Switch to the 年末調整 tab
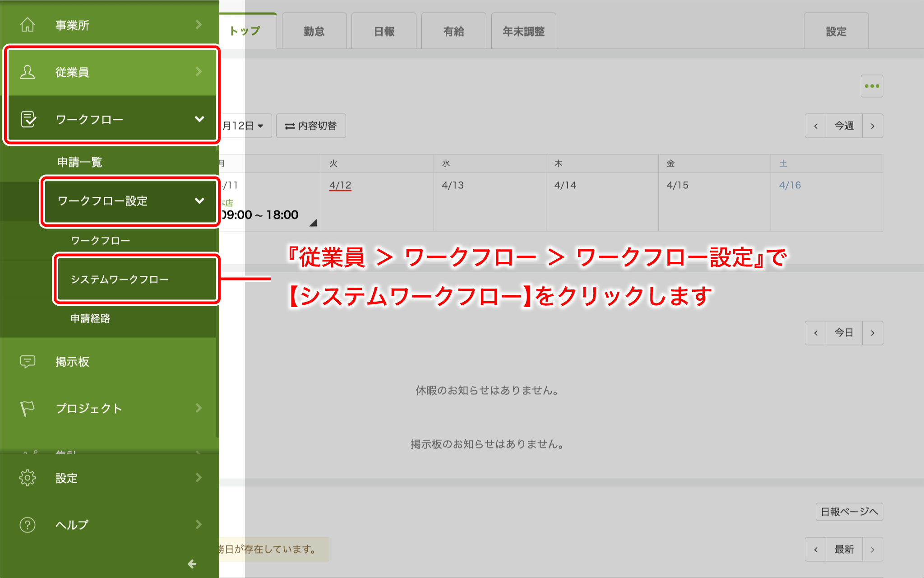This screenshot has width=924, height=578. 523,31
